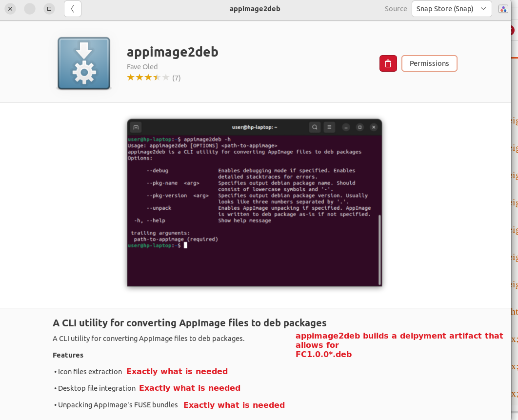Click the appimage2deb title in header bar
Screen dimensions: 518x420
255,9
